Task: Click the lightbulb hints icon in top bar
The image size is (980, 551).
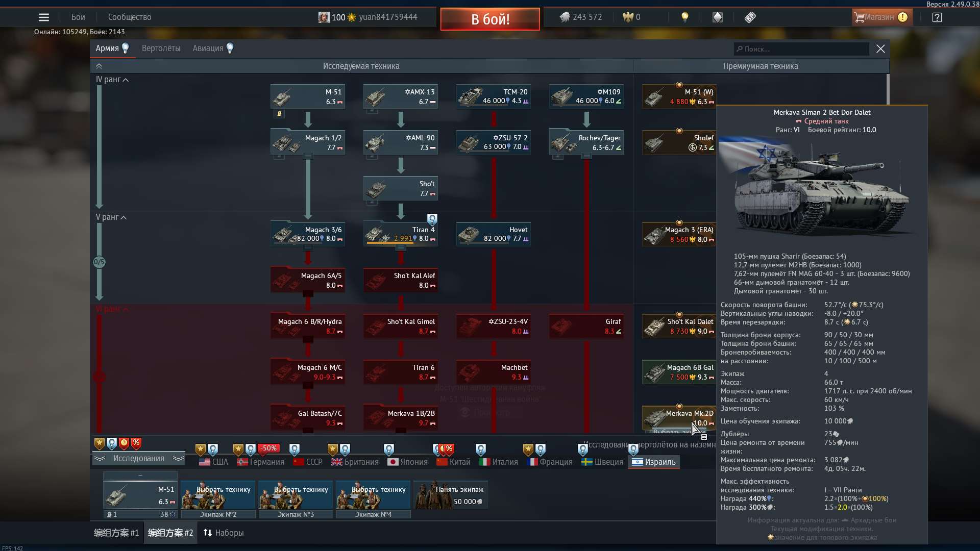Action: coord(685,17)
